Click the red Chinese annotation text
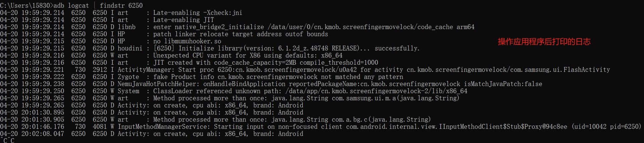This screenshot has height=143, width=644. tap(544, 42)
